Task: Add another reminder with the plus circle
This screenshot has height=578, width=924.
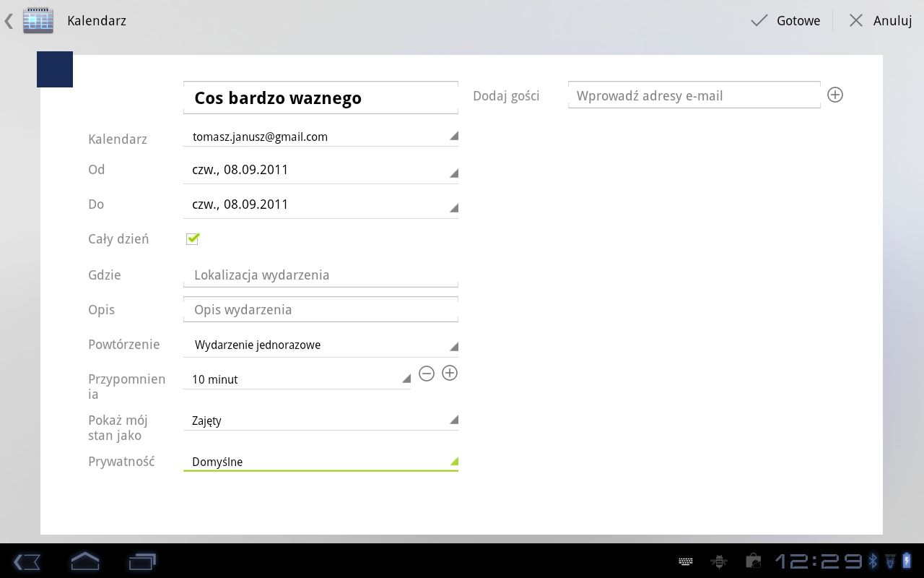Action: pyautogui.click(x=450, y=373)
